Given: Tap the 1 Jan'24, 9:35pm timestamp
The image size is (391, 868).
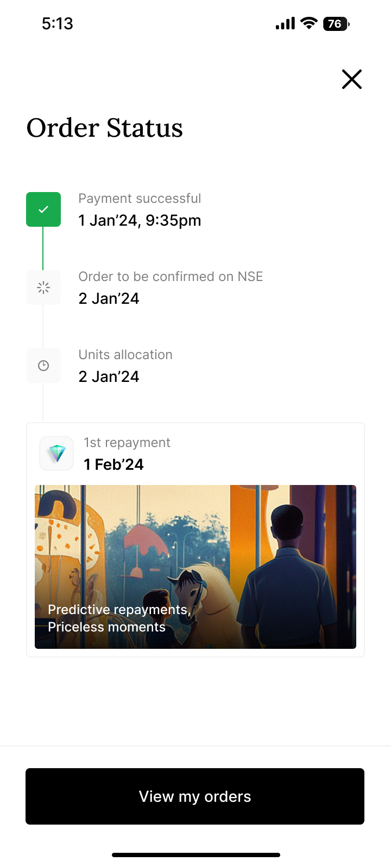Looking at the screenshot, I should pyautogui.click(x=140, y=220).
